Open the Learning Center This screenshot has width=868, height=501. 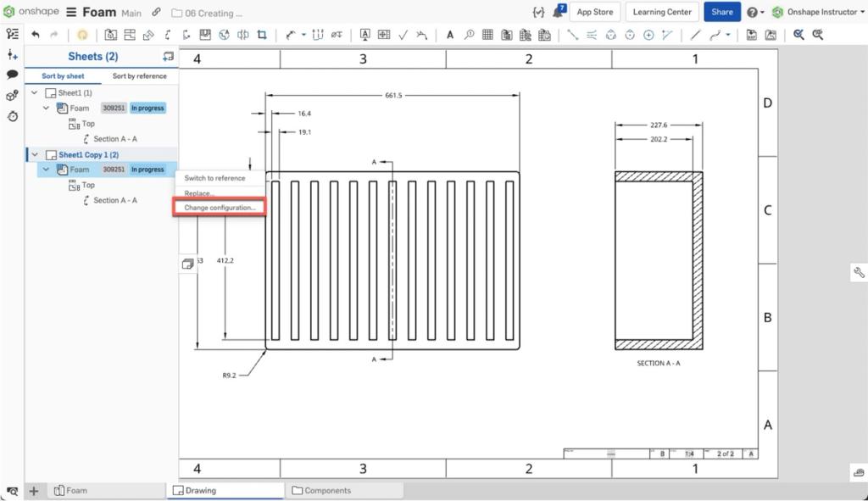click(x=661, y=12)
